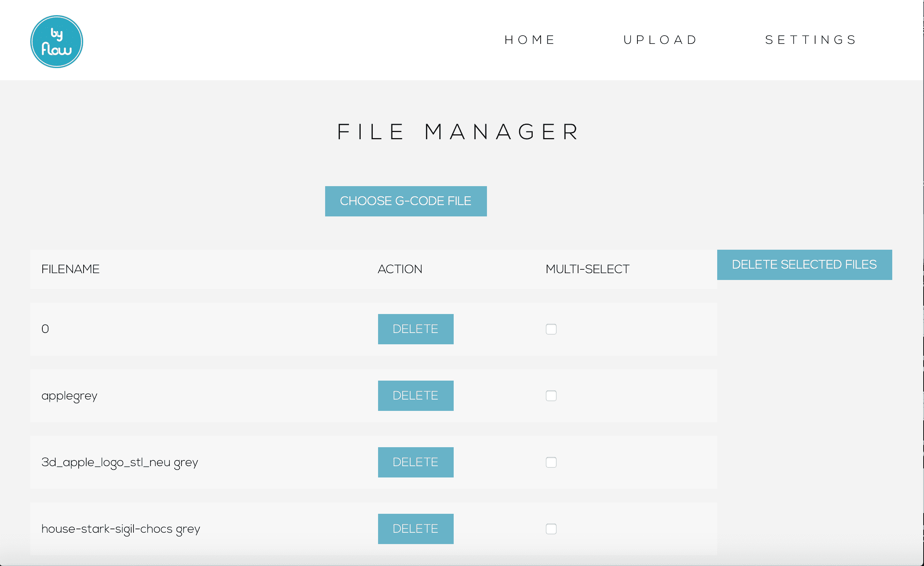This screenshot has height=566, width=924.
Task: Open the SETTINGS menu item
Action: point(811,40)
